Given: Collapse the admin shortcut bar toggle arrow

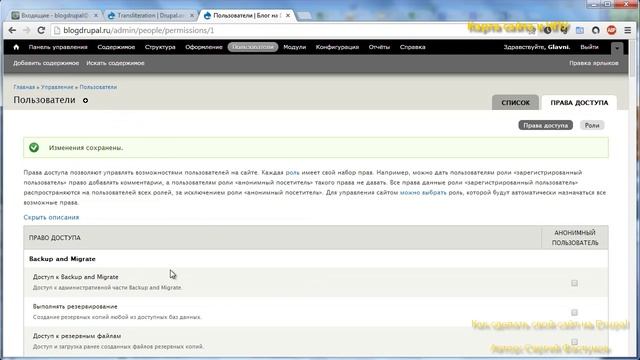Looking at the screenshot, I should click(617, 48).
